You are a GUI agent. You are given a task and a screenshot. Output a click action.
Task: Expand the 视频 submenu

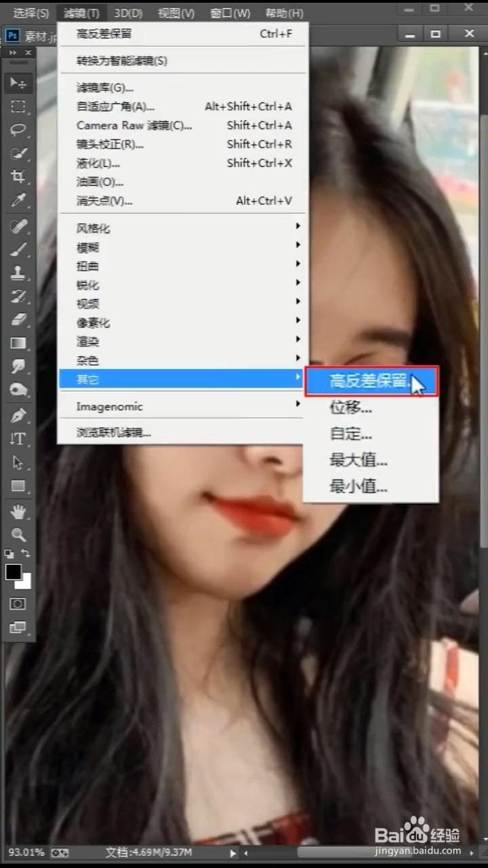coord(183,304)
